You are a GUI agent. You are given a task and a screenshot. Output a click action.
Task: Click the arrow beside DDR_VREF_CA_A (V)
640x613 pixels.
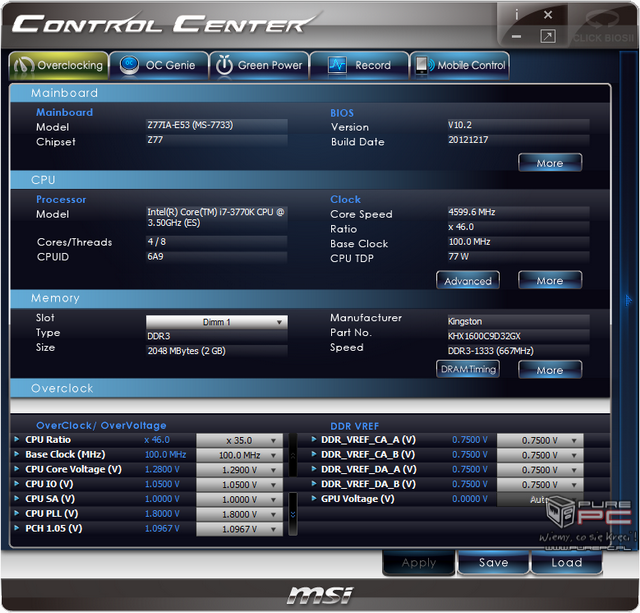[313, 439]
